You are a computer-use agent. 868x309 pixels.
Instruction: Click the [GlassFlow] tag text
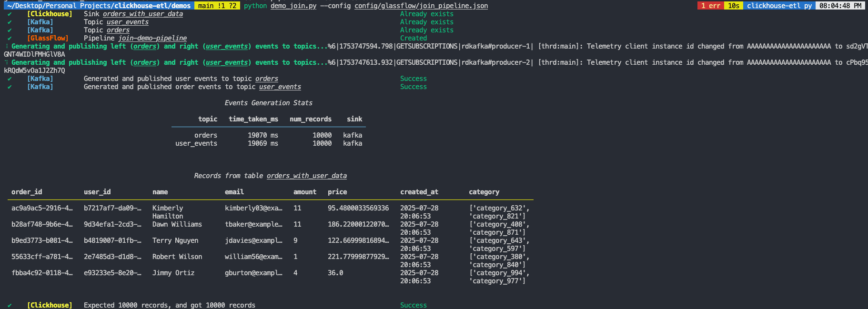[48, 38]
